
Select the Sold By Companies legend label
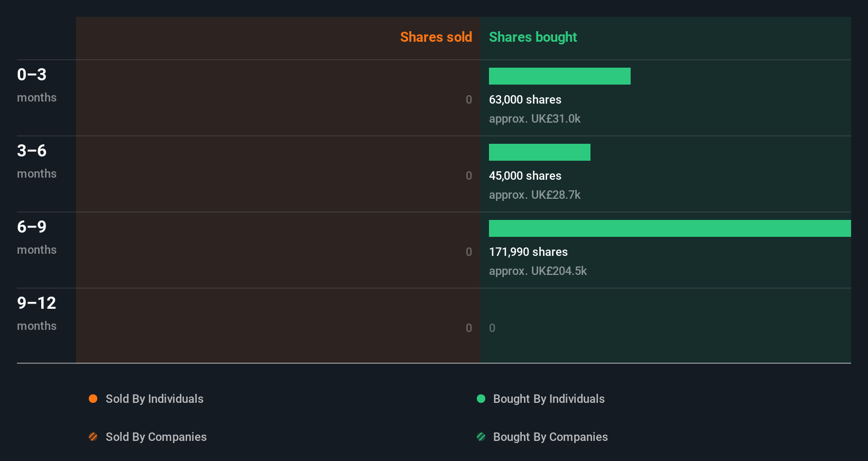tap(156, 437)
